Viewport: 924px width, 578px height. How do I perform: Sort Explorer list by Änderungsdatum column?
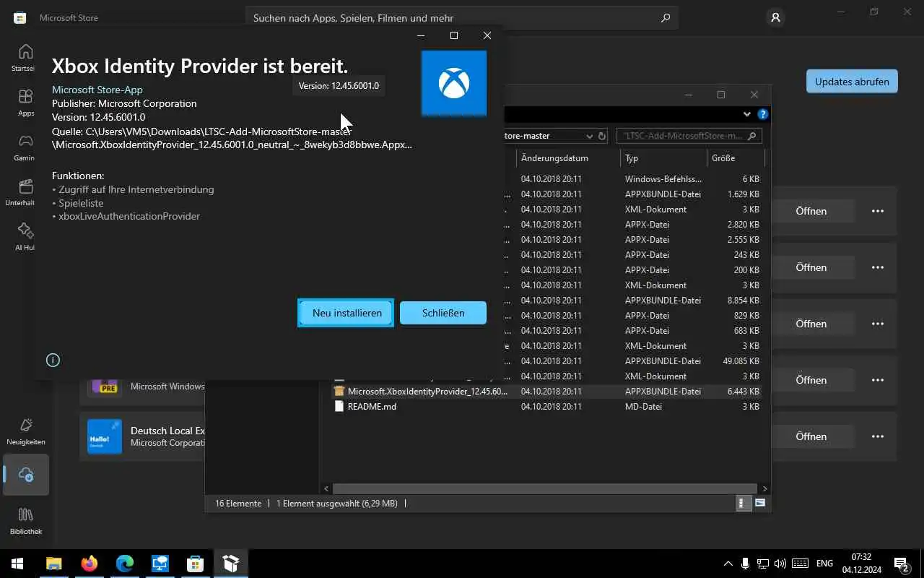tap(568, 158)
